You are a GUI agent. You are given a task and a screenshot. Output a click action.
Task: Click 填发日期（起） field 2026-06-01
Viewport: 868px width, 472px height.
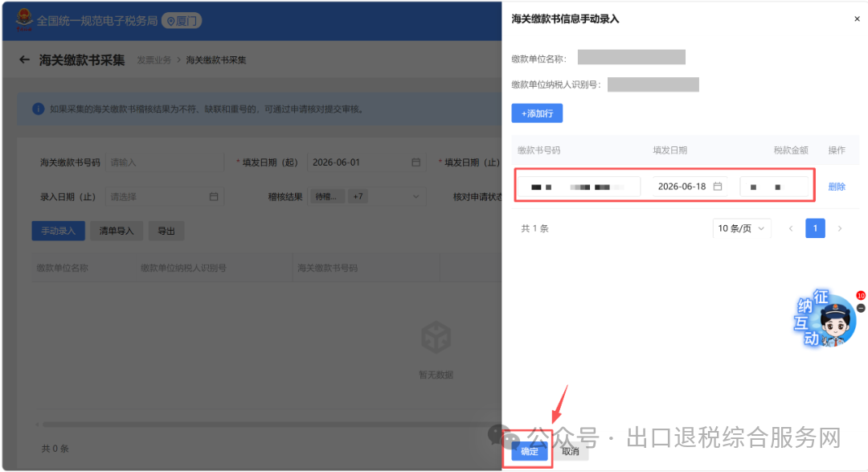click(366, 162)
